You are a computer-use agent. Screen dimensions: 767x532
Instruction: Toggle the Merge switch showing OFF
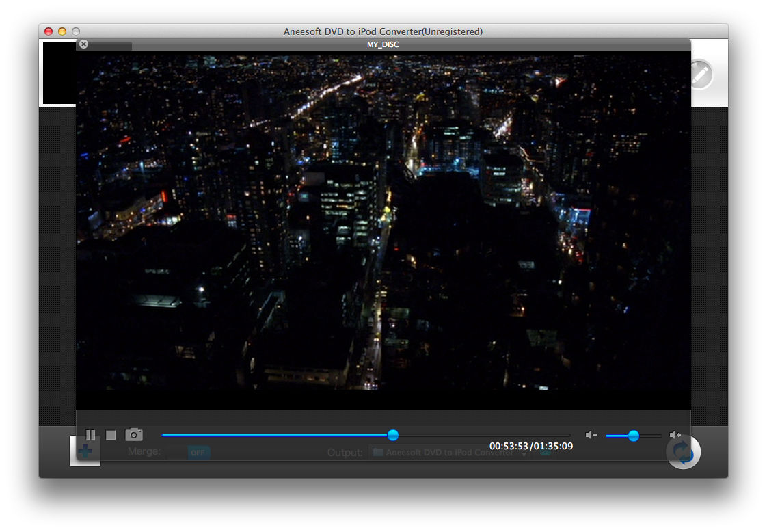coord(198,452)
